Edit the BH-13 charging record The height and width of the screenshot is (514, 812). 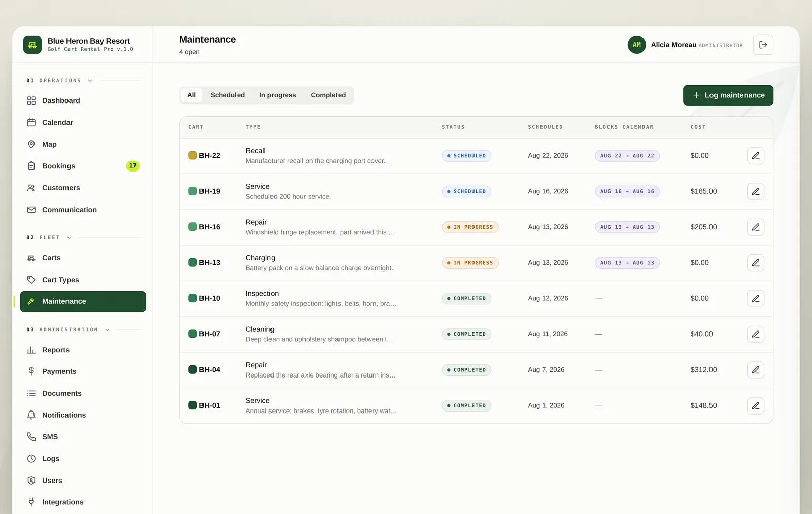tap(756, 263)
